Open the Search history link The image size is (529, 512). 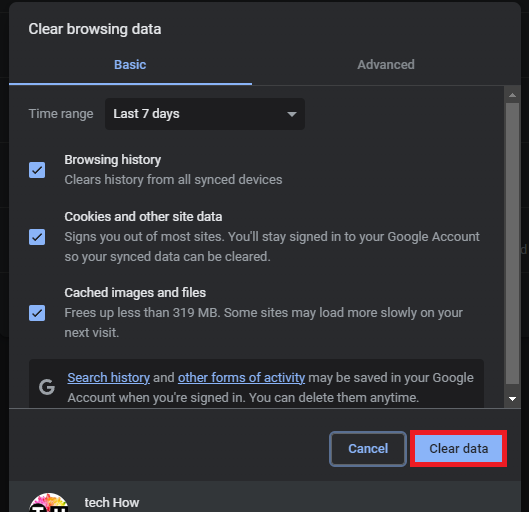point(108,378)
